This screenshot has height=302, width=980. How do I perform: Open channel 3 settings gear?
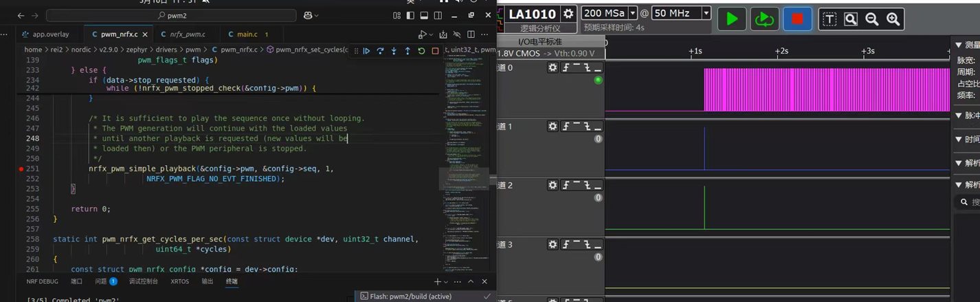pos(553,244)
